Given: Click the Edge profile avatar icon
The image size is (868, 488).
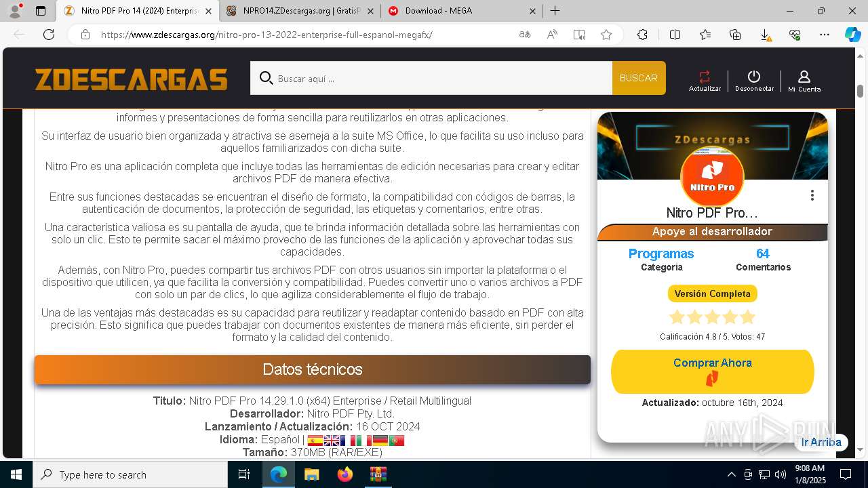Looking at the screenshot, I should (15, 10).
